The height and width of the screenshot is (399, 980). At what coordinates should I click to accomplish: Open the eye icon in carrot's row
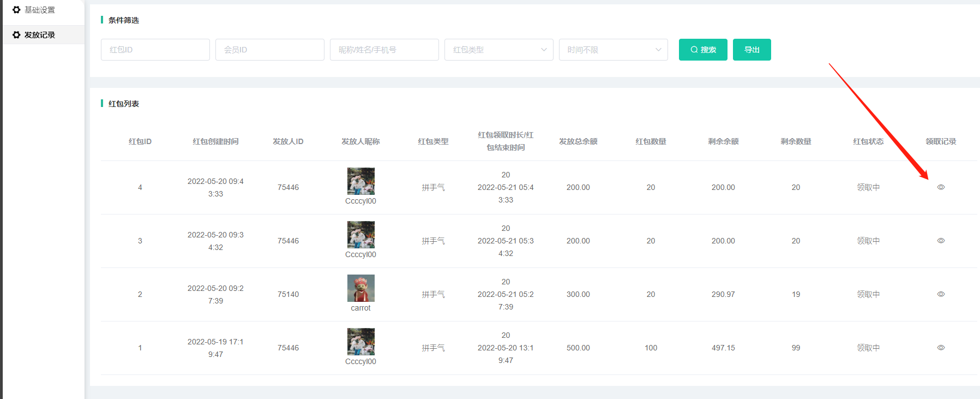(x=941, y=294)
